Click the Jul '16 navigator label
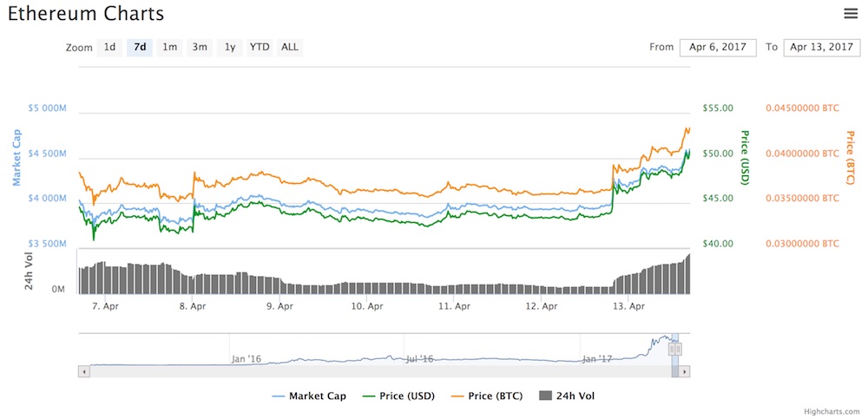 coord(419,359)
